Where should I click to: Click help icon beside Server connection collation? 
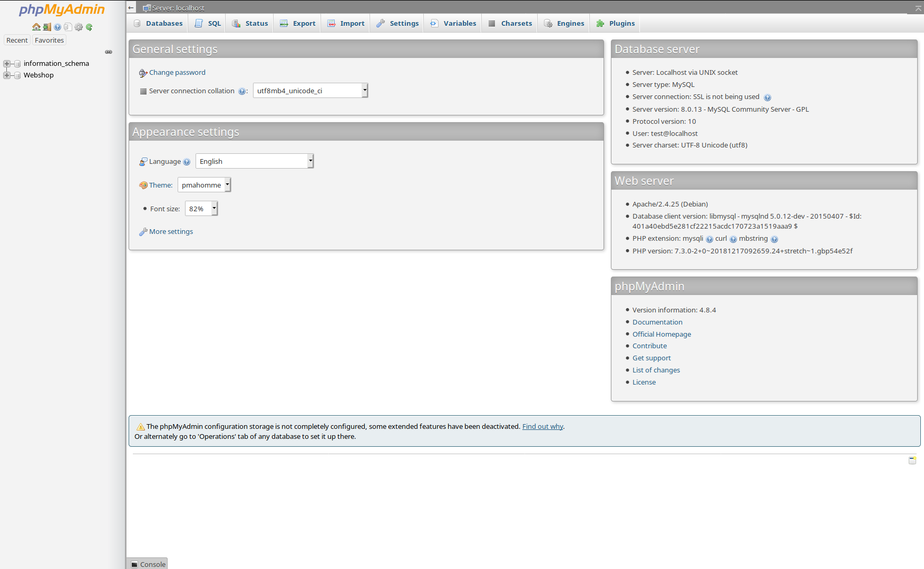[x=241, y=91]
